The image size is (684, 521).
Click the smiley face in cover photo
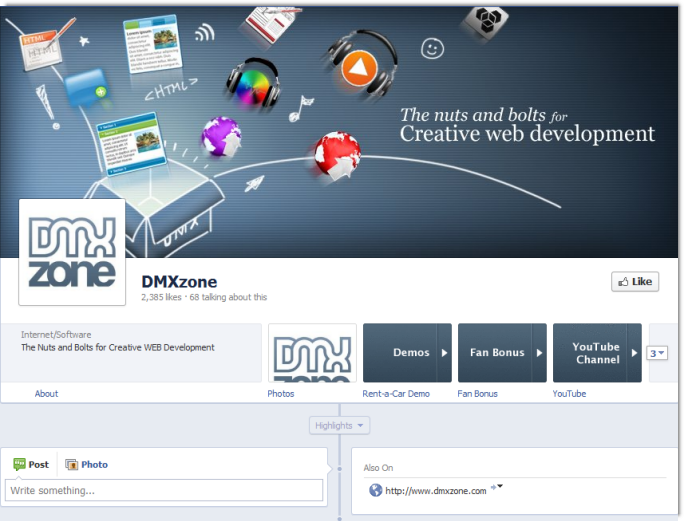[432, 48]
